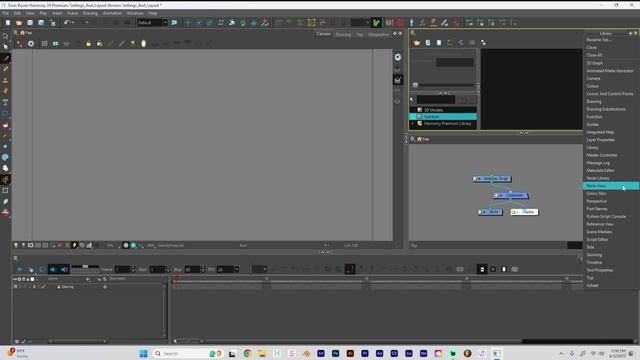Click the blue figure icon in the top toolbar
Image resolution: width=640 pixels, height=360 pixels.
411,23
